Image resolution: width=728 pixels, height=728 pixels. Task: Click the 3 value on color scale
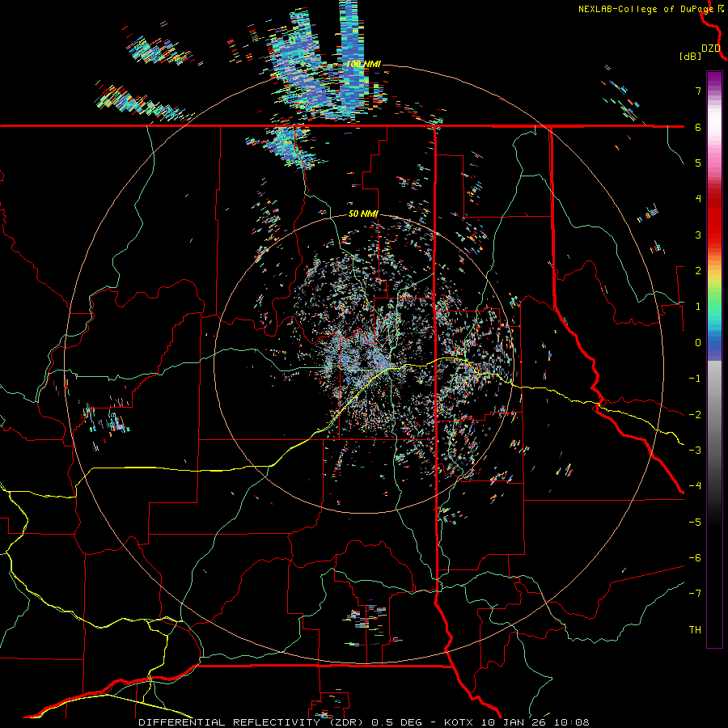[698, 235]
